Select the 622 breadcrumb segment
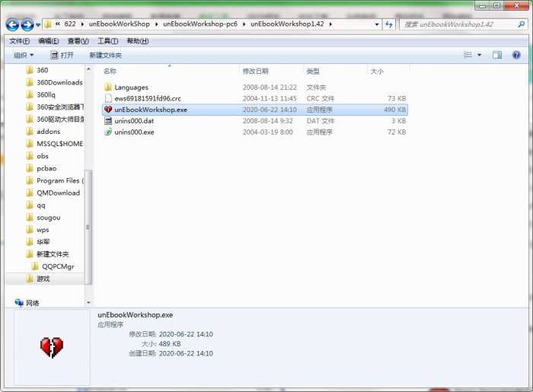The height and width of the screenshot is (392, 533). 70,24
